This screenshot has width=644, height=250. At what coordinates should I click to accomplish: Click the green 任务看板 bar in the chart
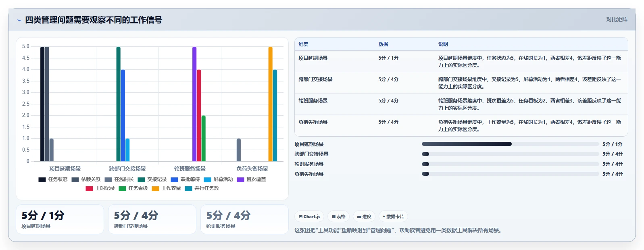tap(204, 138)
